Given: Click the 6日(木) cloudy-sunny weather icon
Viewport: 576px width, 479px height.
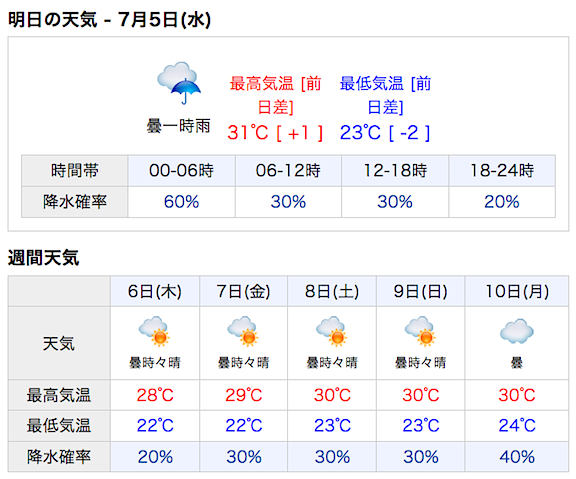Looking at the screenshot, I should coord(154,331).
